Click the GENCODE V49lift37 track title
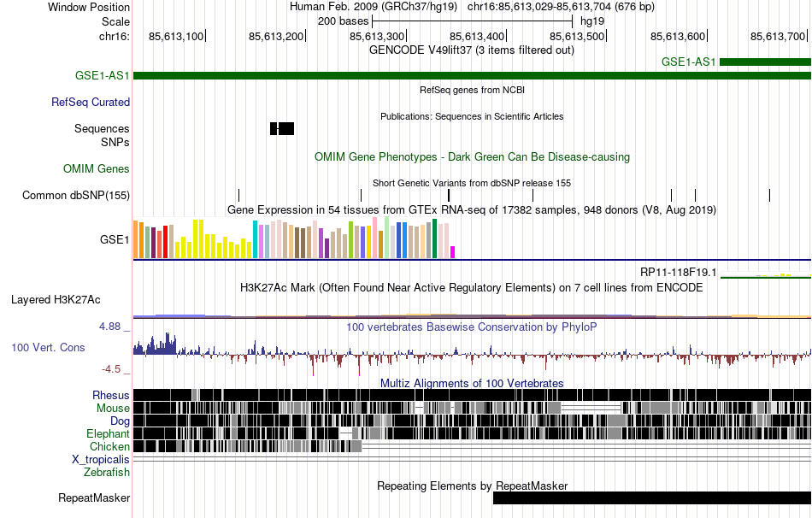The width and height of the screenshot is (812, 518). pyautogui.click(x=472, y=50)
